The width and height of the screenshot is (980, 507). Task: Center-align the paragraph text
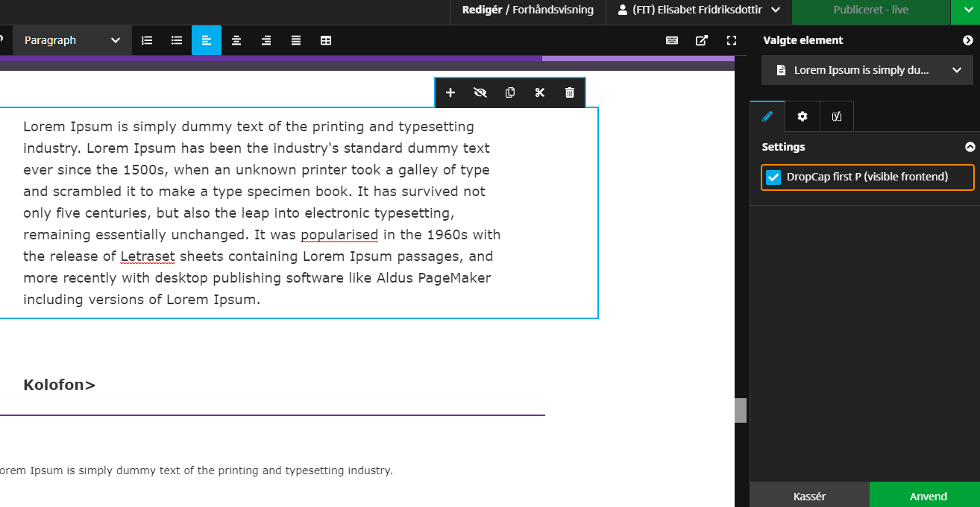236,40
